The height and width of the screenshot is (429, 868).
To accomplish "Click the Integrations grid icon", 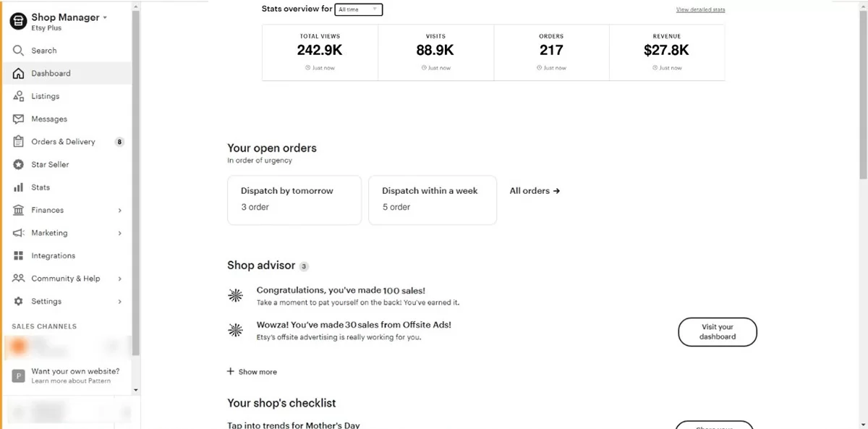I will (x=19, y=256).
